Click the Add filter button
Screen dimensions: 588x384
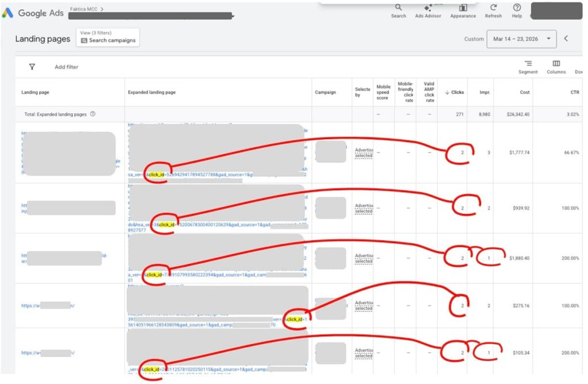point(66,67)
